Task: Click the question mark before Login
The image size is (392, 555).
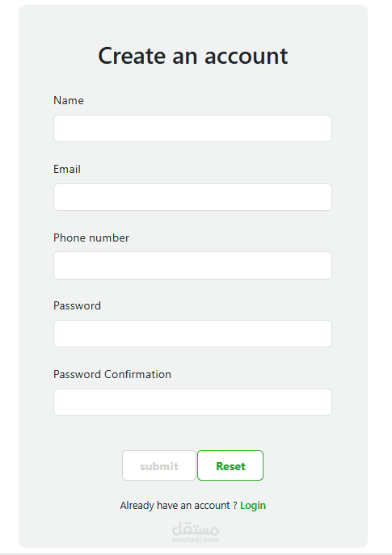Action: pyautogui.click(x=235, y=506)
